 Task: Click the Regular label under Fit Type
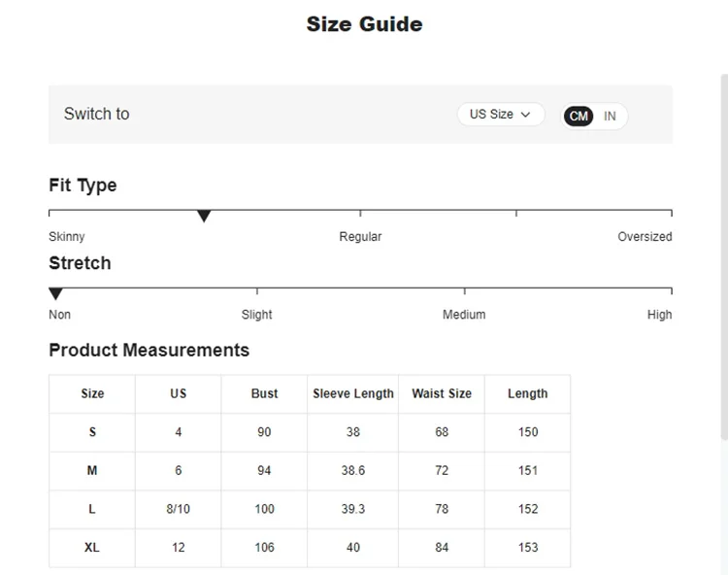360,237
